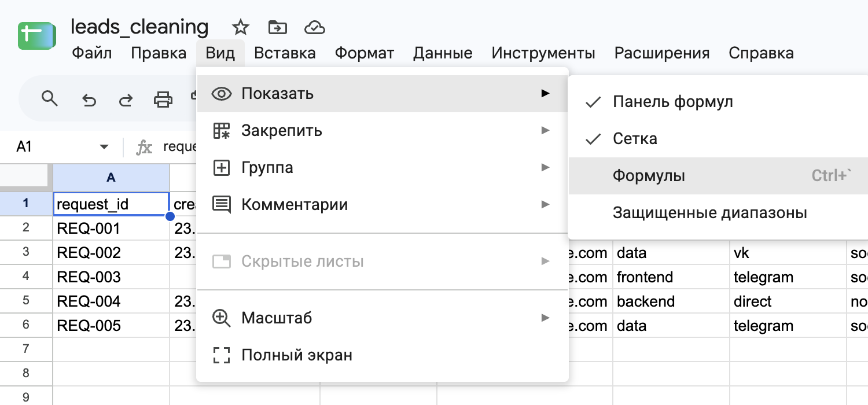Open the Данные menu
868x405 pixels.
tap(443, 53)
